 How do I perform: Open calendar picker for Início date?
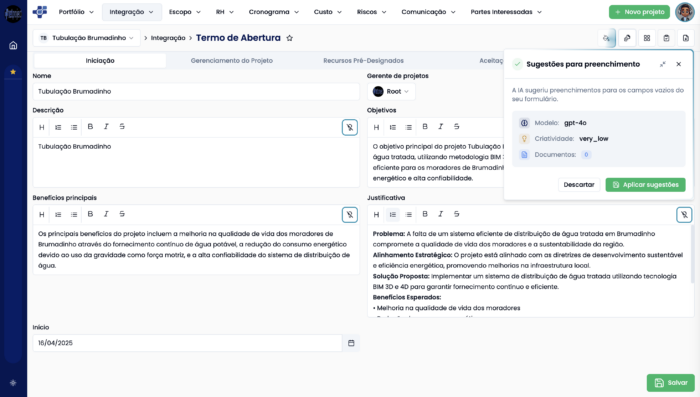[x=351, y=343]
